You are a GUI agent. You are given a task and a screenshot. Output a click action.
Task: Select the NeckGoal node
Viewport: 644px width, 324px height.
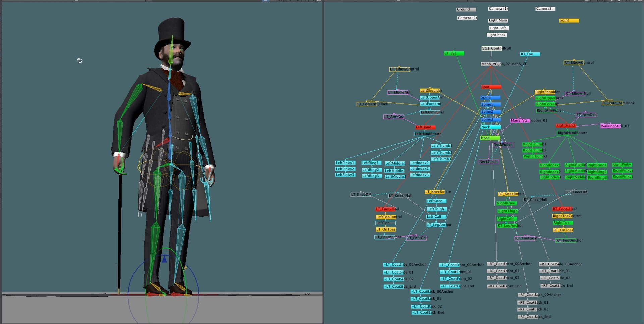pyautogui.click(x=489, y=162)
